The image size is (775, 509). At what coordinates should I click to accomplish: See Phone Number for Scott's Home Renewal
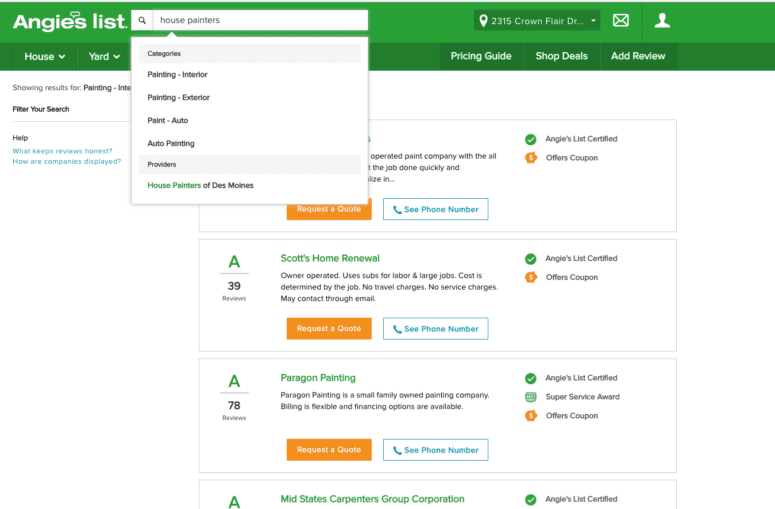[x=435, y=329]
